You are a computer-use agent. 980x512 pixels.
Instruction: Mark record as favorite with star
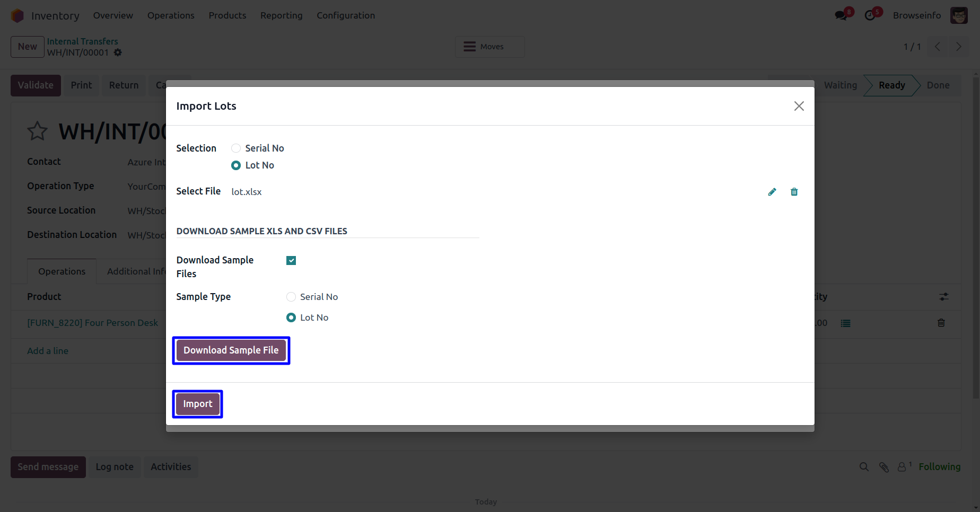coord(37,131)
